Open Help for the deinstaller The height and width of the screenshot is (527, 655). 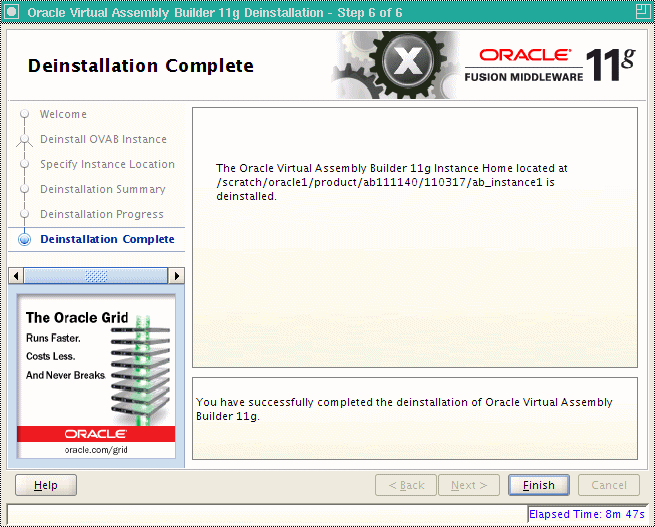46,485
